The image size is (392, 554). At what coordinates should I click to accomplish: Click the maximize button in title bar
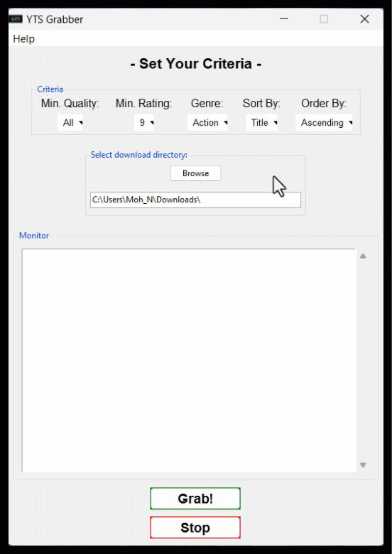[x=324, y=18]
